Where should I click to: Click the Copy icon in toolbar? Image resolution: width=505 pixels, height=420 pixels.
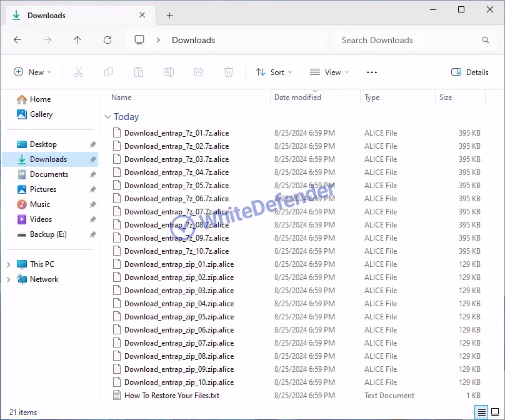[x=109, y=72]
